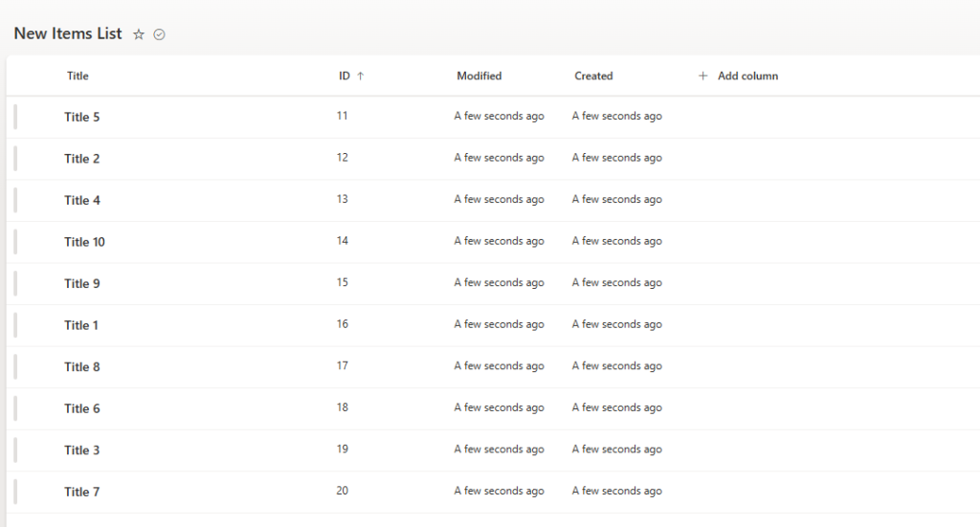
Task: Click ID cell 11
Action: tap(342, 116)
